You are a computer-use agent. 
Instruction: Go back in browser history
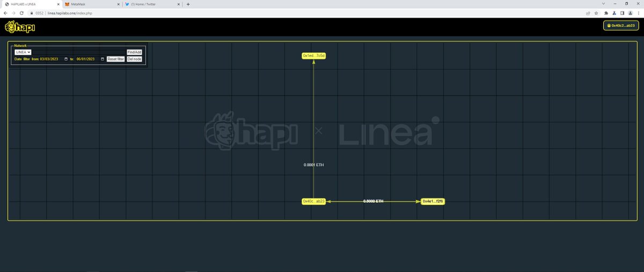point(5,13)
